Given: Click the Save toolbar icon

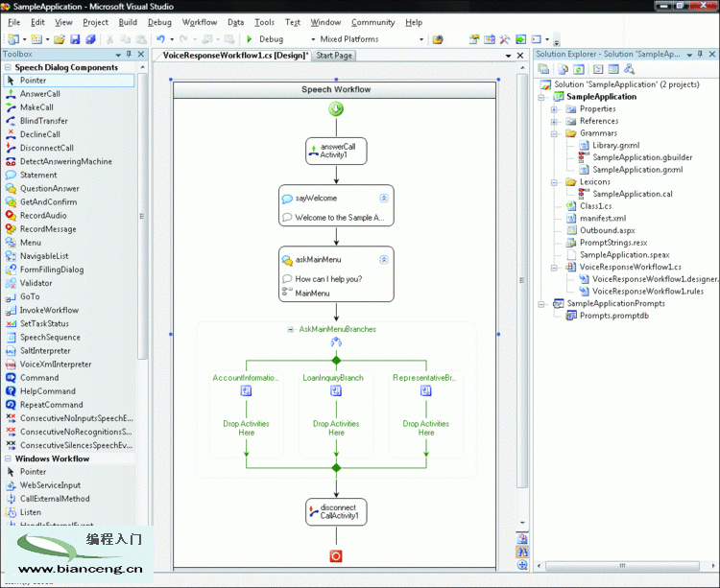Looking at the screenshot, I should point(75,39).
